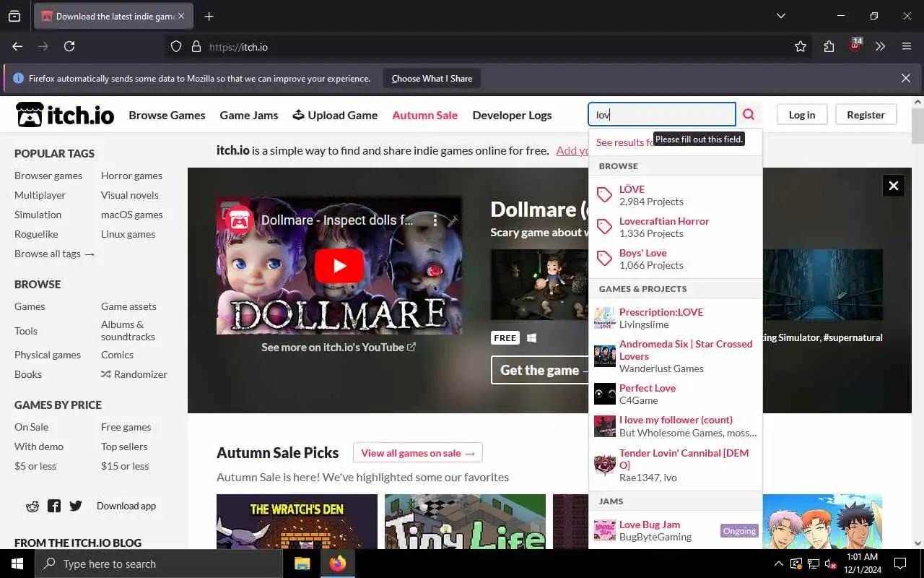Open the Visual novels tag
924x578 pixels.
pos(129,195)
